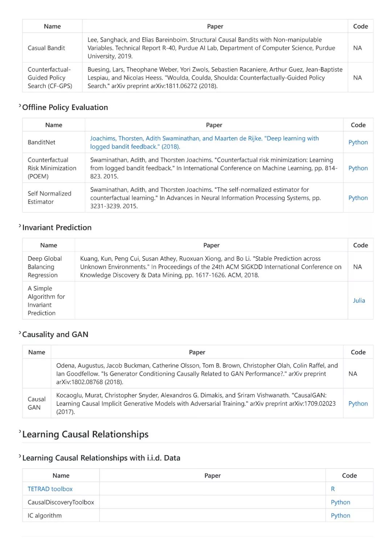Select the Offline Policy Evaluation heading
Viewport: 392px width, 555px height.
[65, 108]
